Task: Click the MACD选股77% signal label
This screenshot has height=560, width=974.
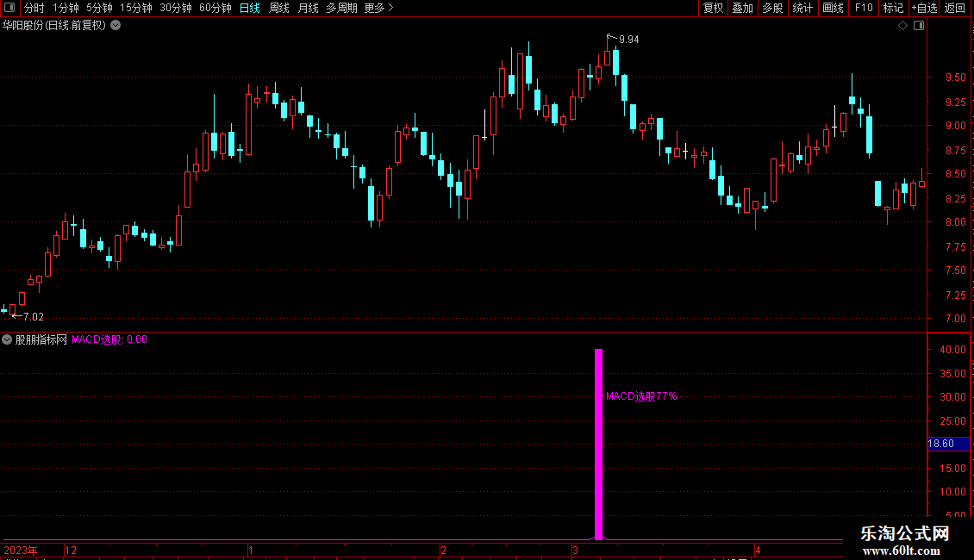Action: coord(641,396)
